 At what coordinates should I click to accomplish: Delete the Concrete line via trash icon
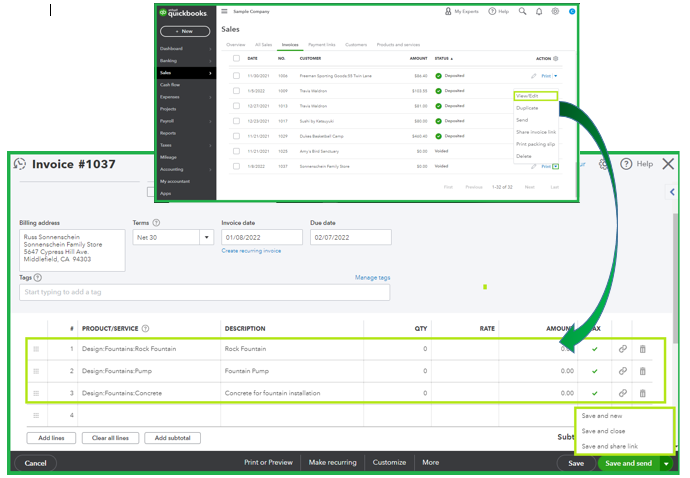[642, 393]
